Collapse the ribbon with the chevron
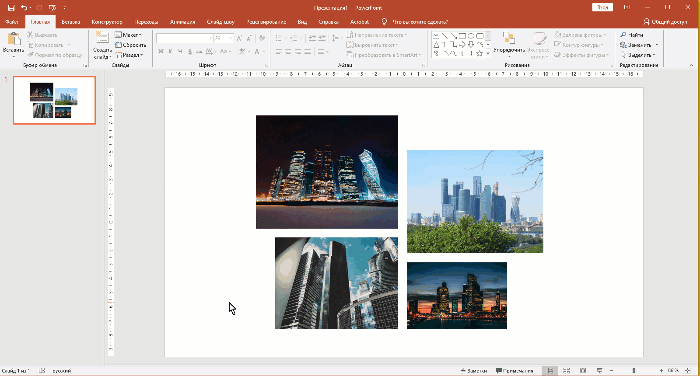Viewport: 700px width, 376px height. (691, 65)
